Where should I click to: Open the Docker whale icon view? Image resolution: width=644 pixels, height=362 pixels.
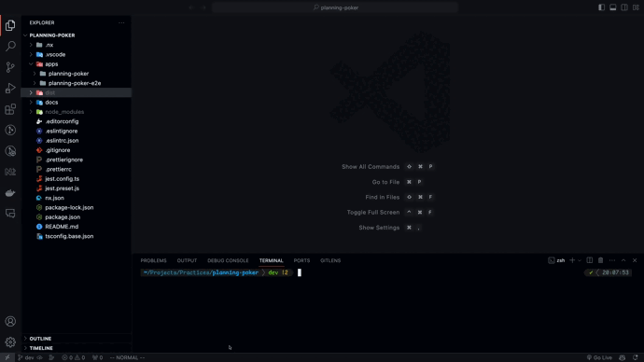click(10, 192)
